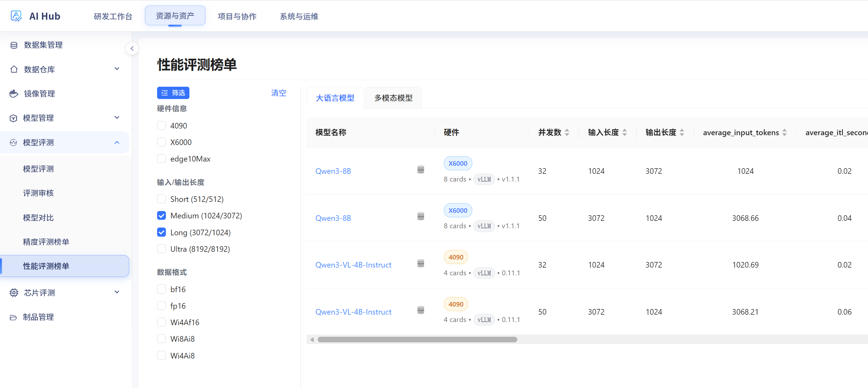The image size is (868, 388).
Task: Sort by average_input_tokens column arrows
Action: pyautogui.click(x=784, y=132)
